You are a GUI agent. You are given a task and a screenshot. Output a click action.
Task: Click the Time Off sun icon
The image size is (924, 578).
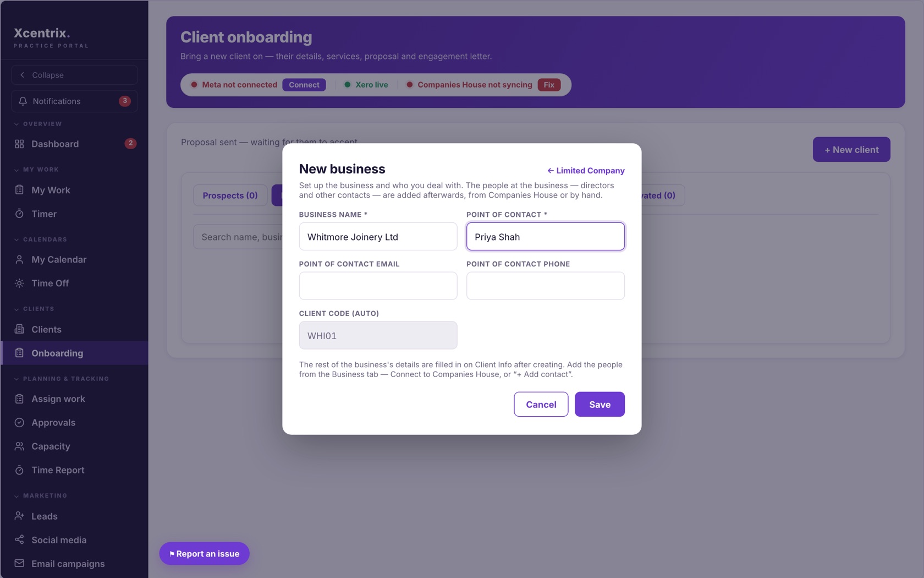click(x=19, y=283)
